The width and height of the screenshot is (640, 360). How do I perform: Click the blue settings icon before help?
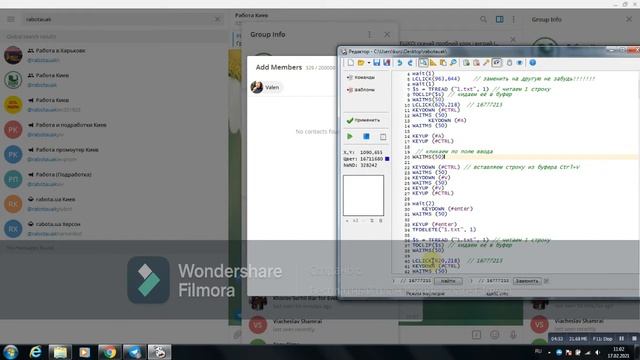[519, 63]
